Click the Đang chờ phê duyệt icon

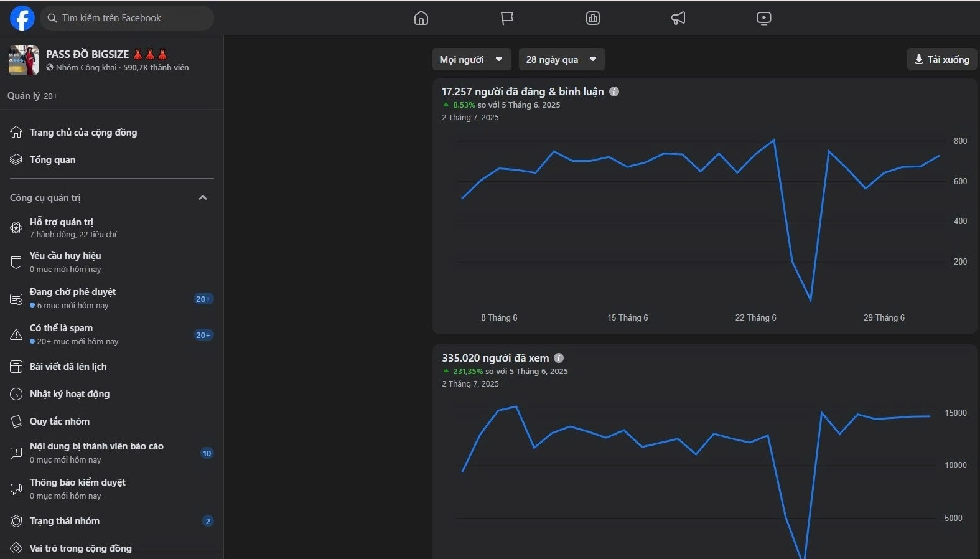point(16,299)
